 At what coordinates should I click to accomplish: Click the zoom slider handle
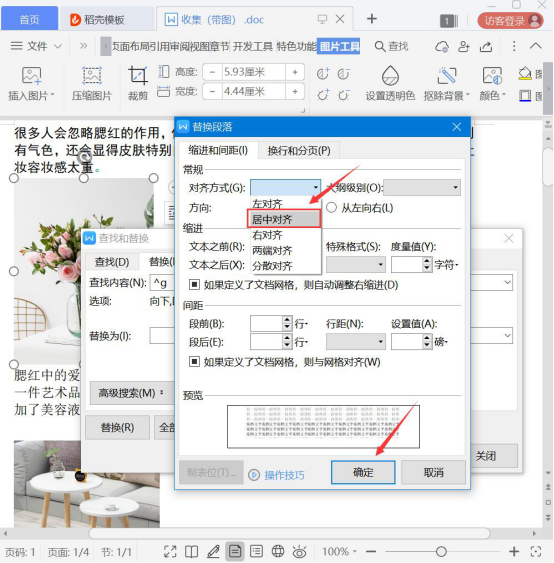point(441,551)
